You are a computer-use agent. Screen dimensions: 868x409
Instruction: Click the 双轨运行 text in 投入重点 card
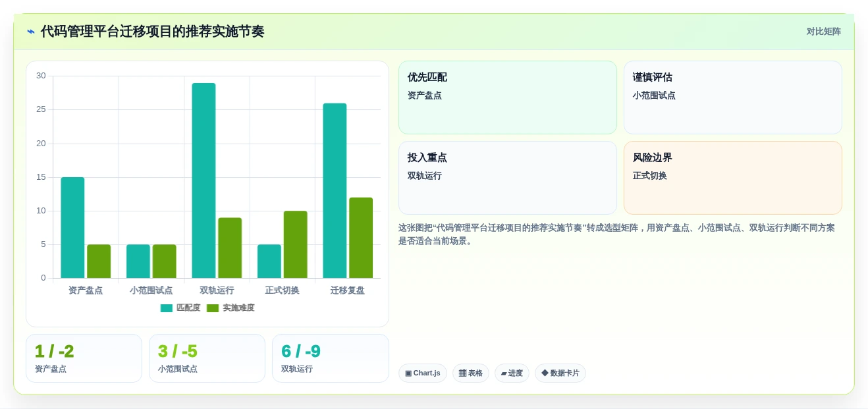click(x=425, y=176)
